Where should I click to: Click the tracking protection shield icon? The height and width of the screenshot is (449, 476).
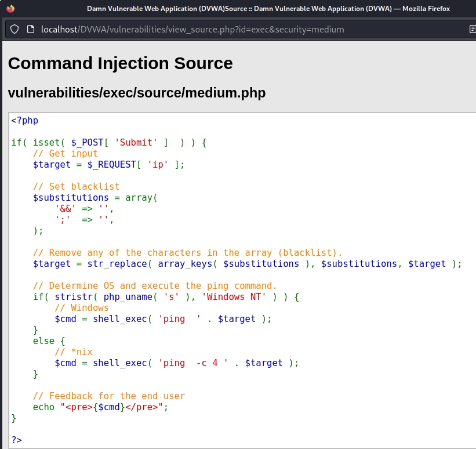(x=15, y=29)
